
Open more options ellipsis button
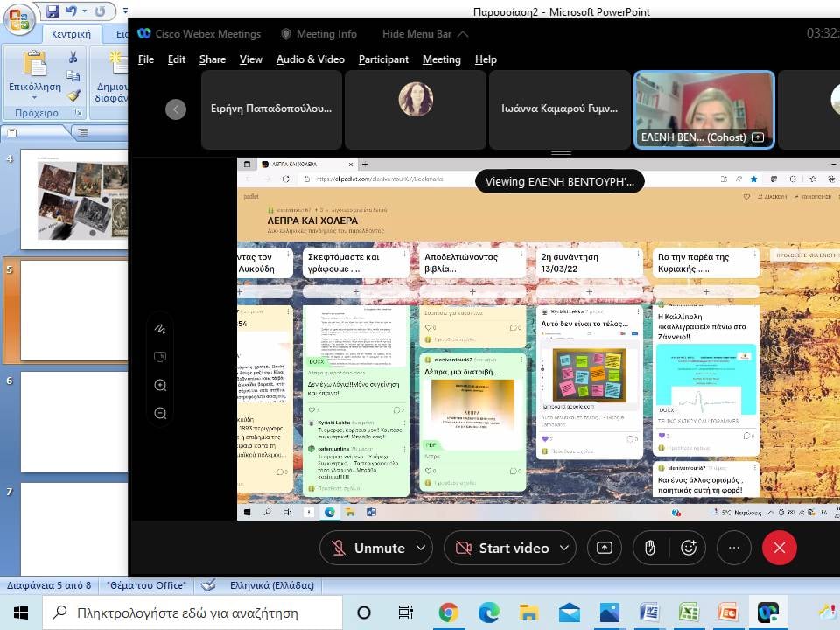pos(733,548)
